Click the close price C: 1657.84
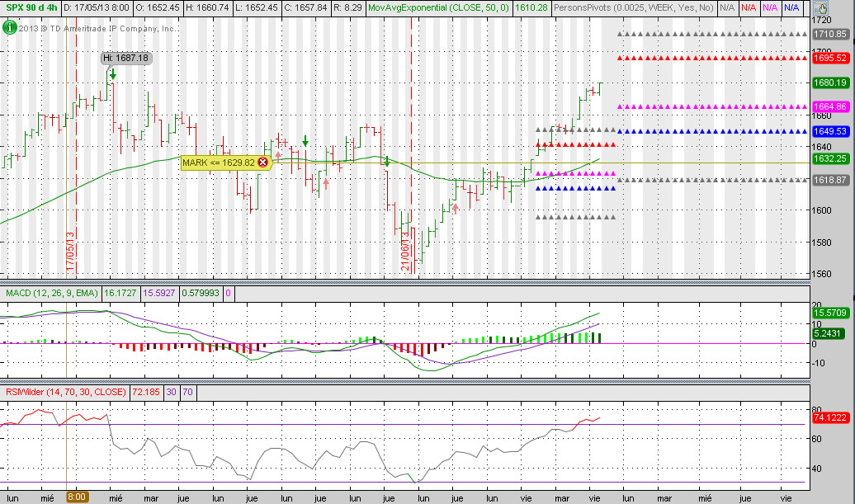Image resolution: width=855 pixels, height=504 pixels. (306, 7)
